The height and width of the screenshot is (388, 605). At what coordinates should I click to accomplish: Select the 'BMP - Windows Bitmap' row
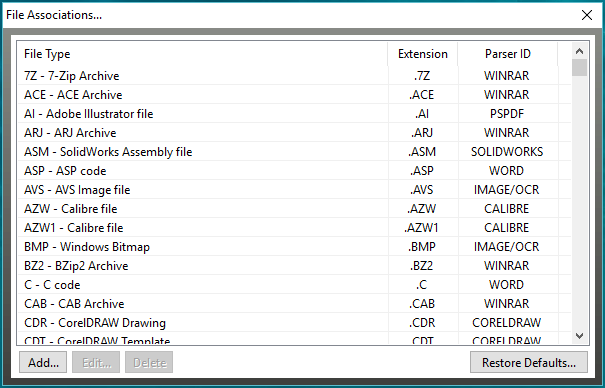[x=294, y=246]
